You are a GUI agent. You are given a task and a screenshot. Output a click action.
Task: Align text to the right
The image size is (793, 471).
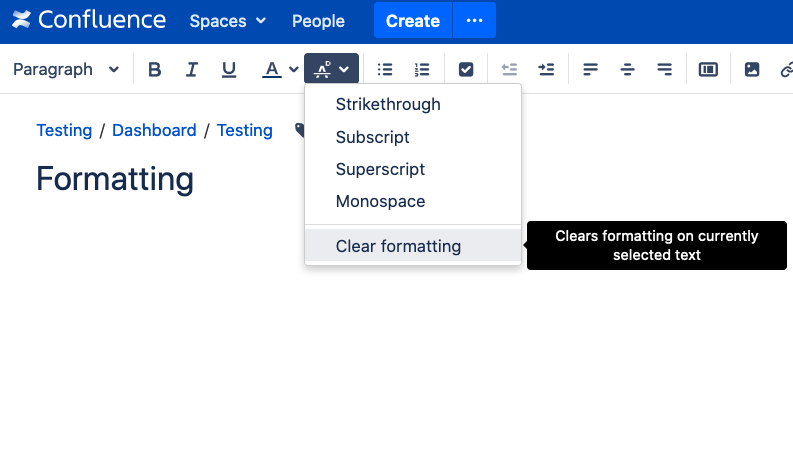[x=664, y=69]
